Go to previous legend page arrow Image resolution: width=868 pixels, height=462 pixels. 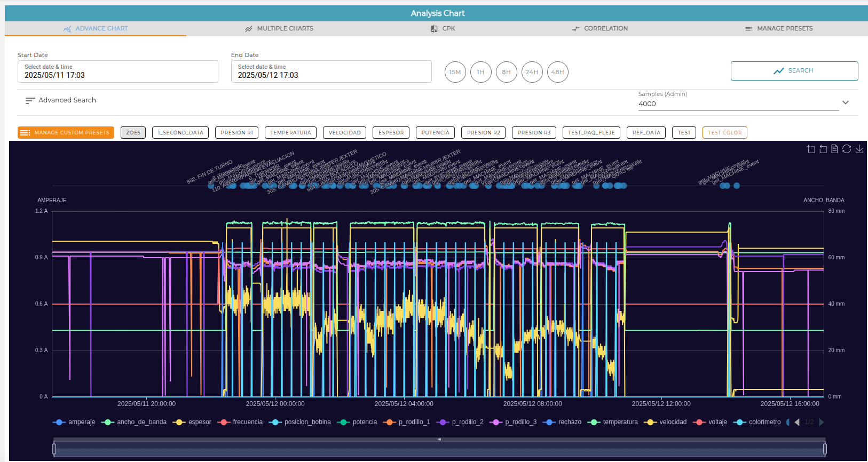797,422
